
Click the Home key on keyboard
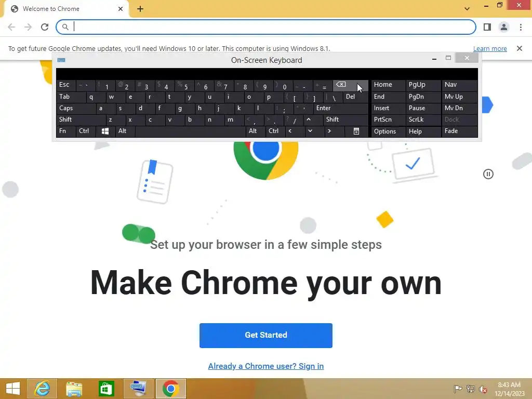coord(388,85)
